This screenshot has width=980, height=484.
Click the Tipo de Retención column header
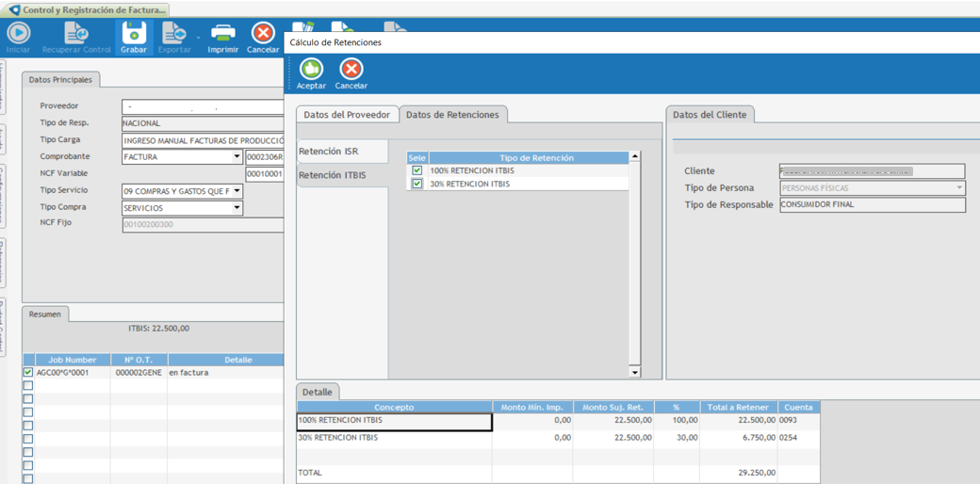(x=529, y=158)
